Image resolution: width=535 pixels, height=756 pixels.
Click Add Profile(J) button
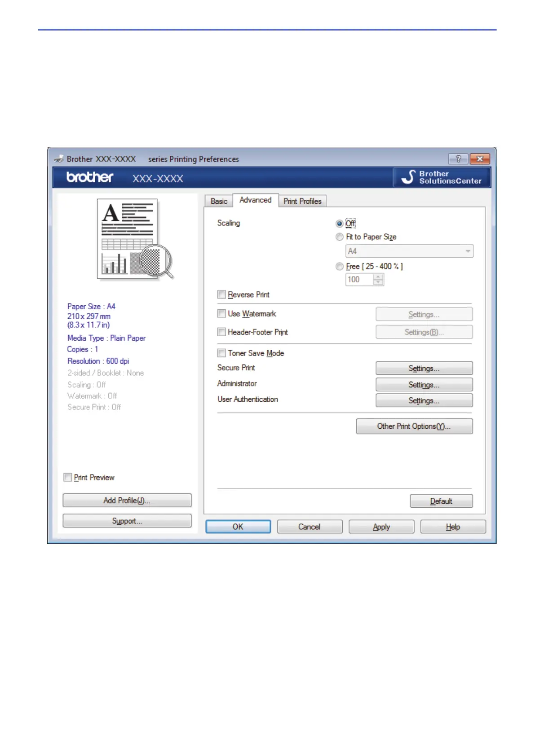pos(127,501)
